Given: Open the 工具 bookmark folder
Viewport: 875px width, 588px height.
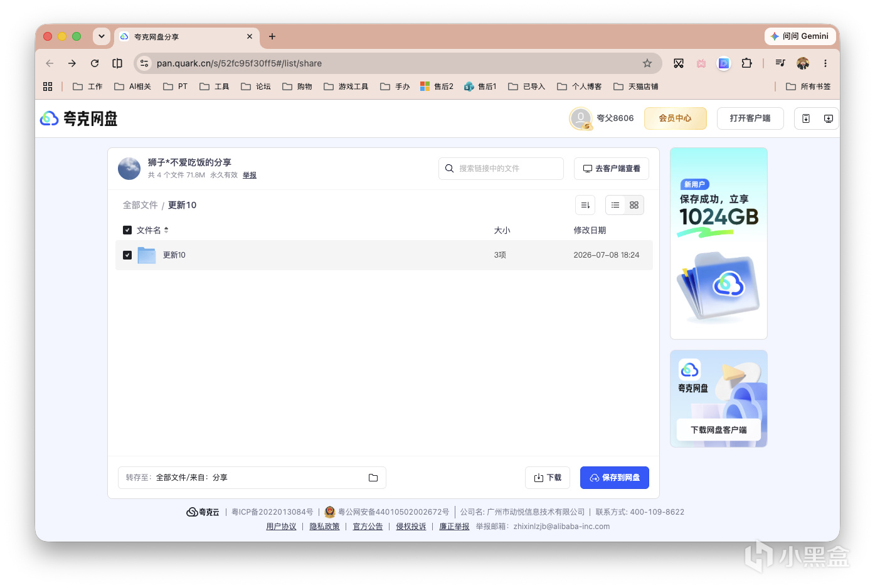Looking at the screenshot, I should 215,87.
